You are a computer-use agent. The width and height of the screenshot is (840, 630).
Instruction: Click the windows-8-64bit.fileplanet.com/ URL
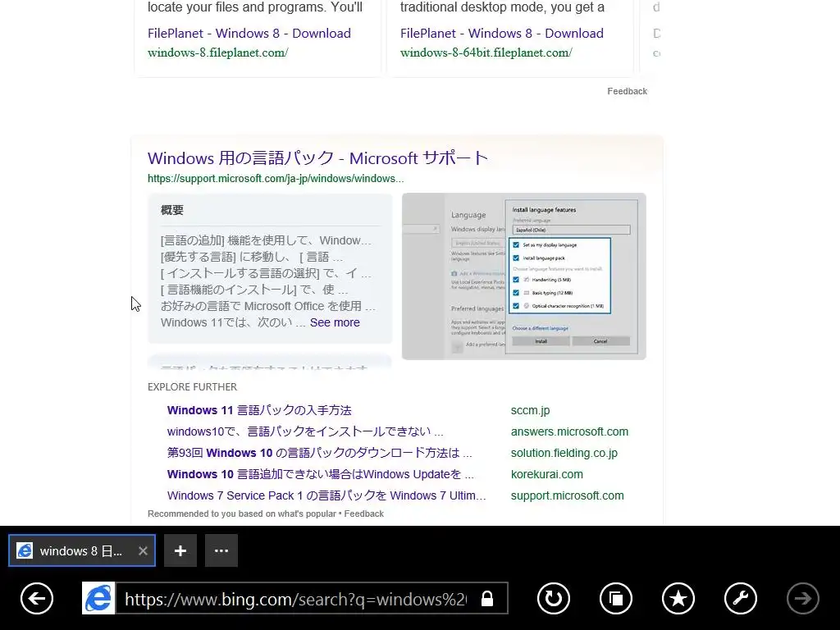pyautogui.click(x=486, y=52)
